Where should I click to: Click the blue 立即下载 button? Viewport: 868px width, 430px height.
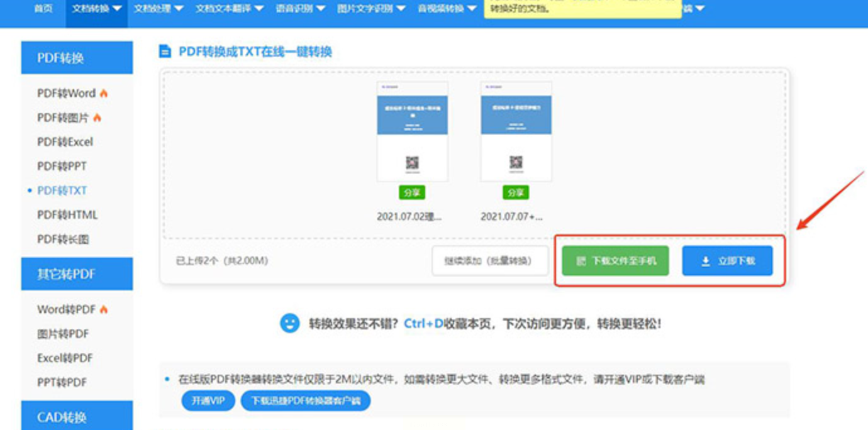[727, 261]
